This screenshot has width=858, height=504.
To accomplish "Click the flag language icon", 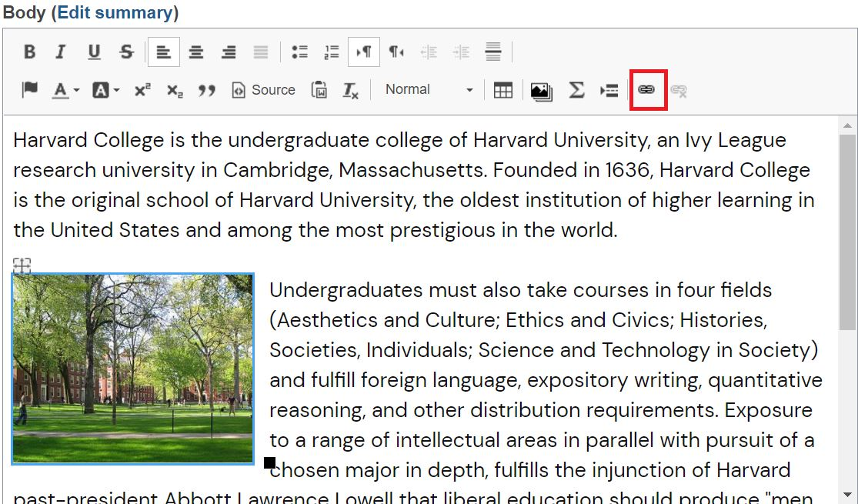I will [x=29, y=90].
